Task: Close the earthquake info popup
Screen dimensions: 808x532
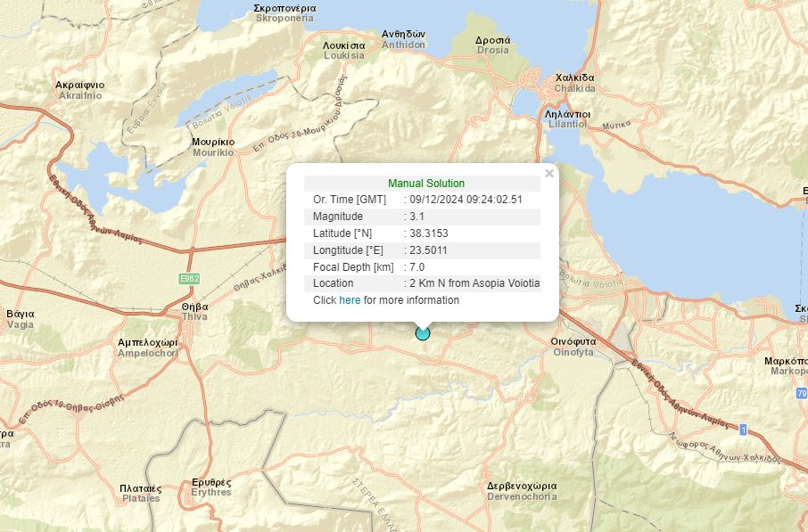Action: [x=549, y=174]
